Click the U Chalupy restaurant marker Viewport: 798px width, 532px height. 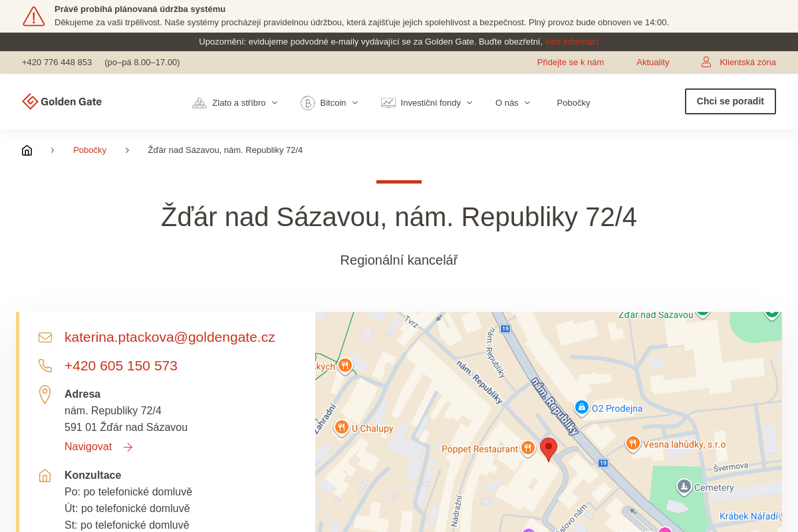(342, 428)
